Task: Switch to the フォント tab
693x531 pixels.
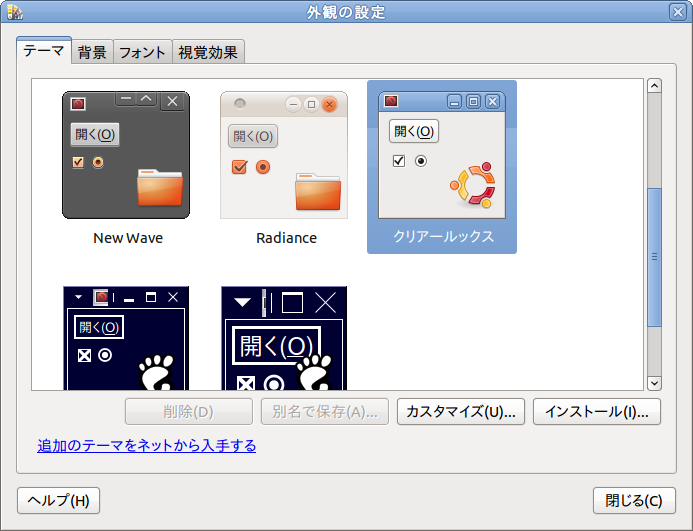Action: (x=142, y=52)
